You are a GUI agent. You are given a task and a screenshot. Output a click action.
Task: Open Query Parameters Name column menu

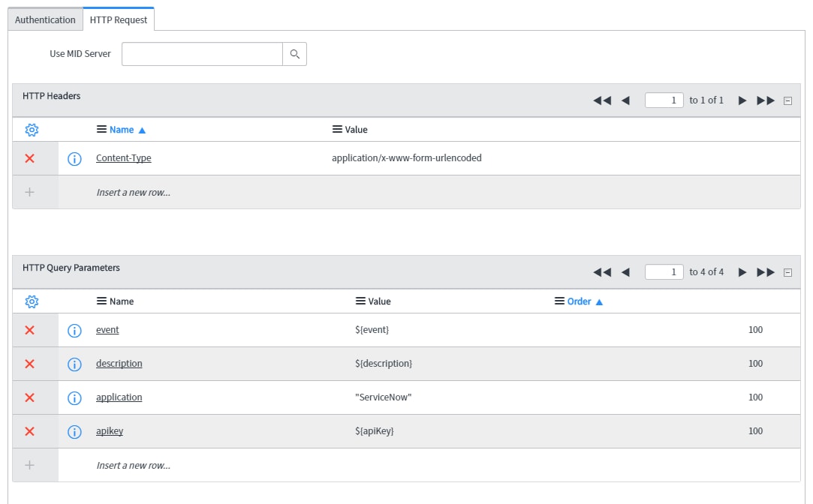click(101, 301)
